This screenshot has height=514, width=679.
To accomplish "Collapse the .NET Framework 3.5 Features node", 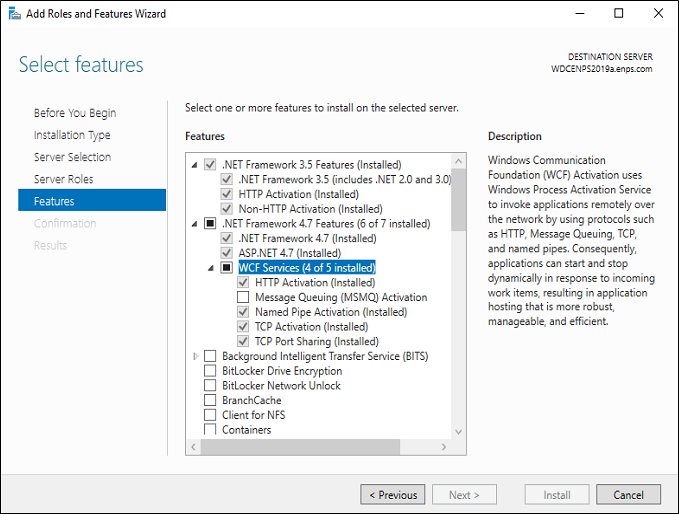I will tap(194, 165).
